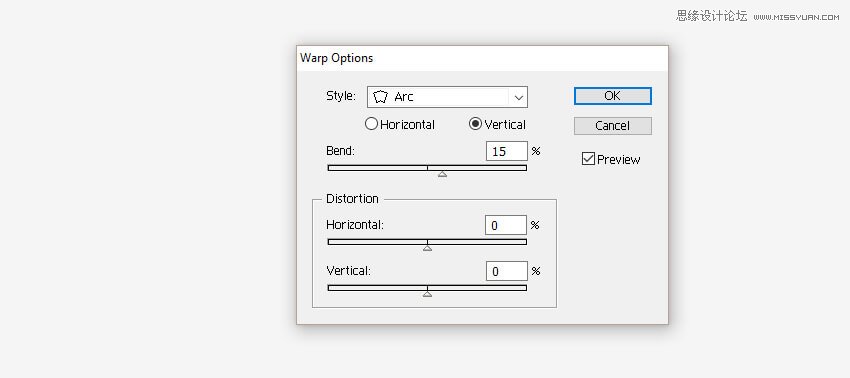Click the Horizontal distortion value field
The width and height of the screenshot is (850, 378).
point(506,225)
